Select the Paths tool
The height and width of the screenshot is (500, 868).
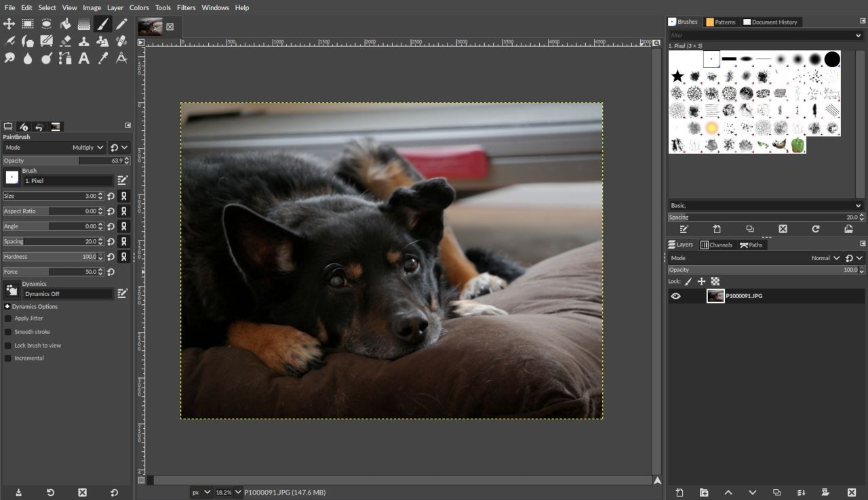65,59
